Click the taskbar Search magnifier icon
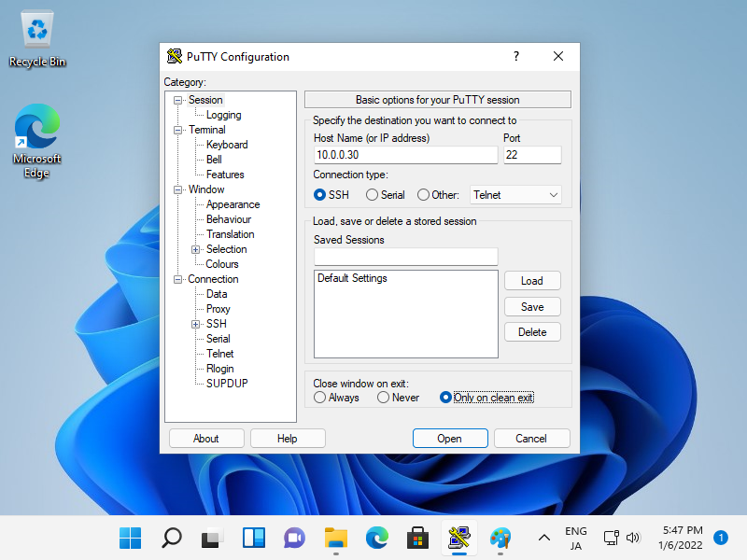747x560 pixels. coord(172,538)
